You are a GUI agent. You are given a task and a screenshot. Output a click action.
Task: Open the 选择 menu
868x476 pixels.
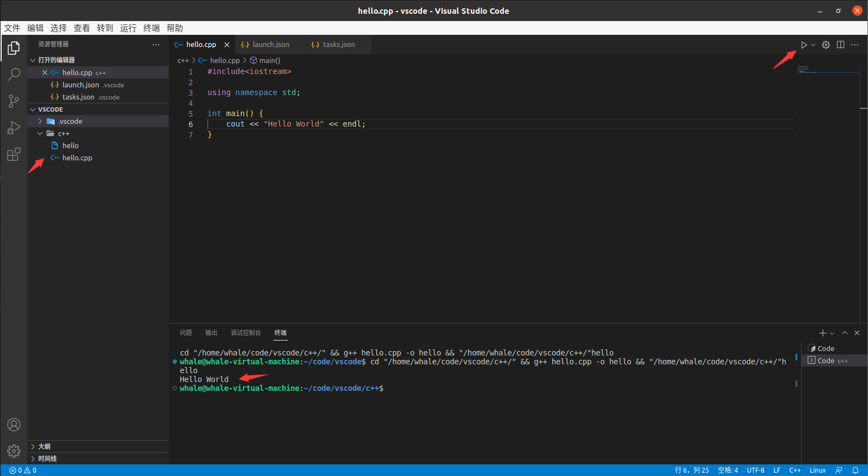[x=59, y=28]
